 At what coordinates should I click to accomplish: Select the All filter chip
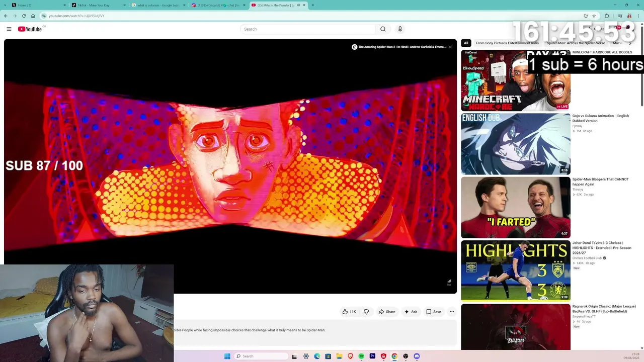(466, 43)
